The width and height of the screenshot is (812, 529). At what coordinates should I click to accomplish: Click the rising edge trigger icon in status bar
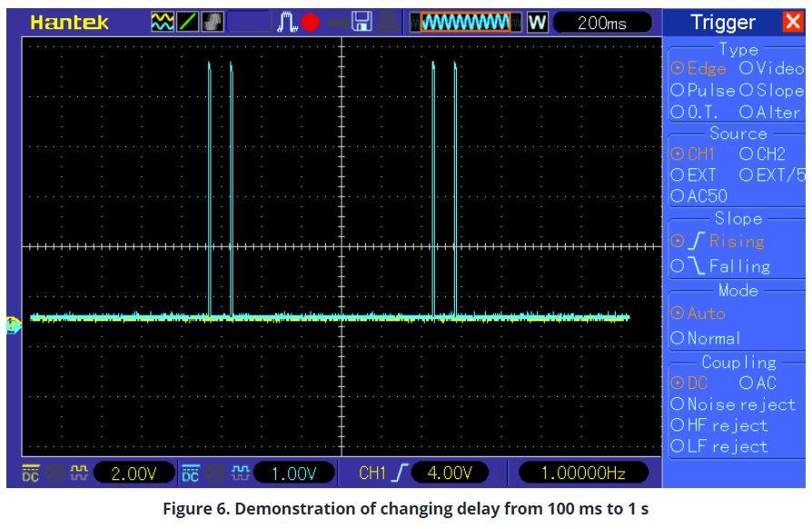click(400, 473)
